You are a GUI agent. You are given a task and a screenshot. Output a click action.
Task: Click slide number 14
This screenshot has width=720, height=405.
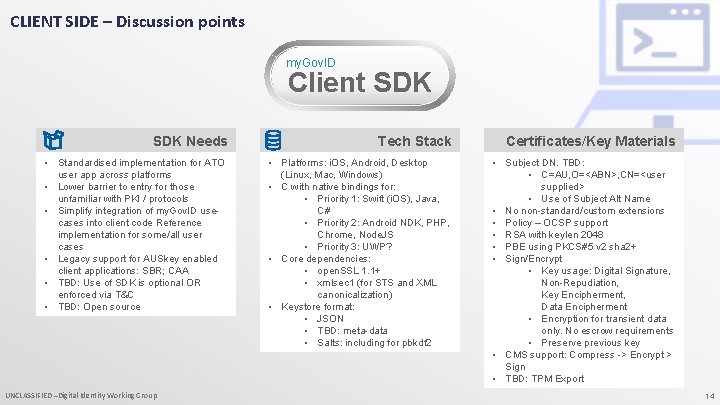(x=710, y=396)
